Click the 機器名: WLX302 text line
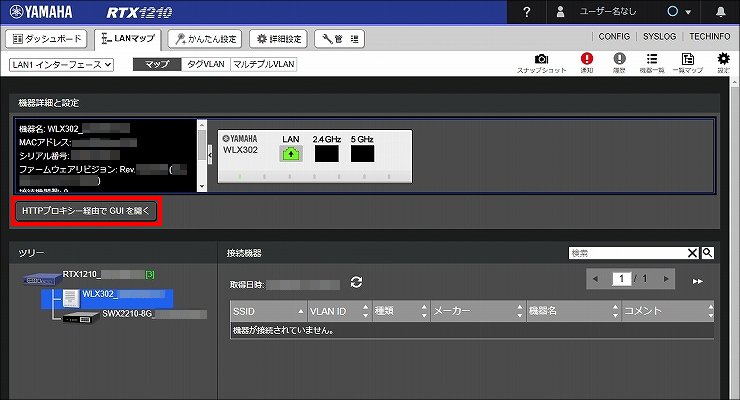740x400 pixels. pyautogui.click(x=74, y=129)
